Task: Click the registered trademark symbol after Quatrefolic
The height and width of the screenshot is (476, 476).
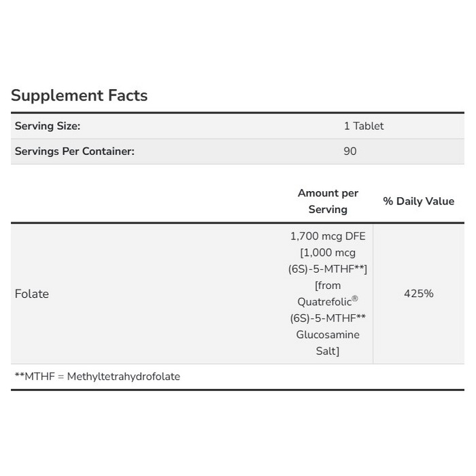Action: tap(355, 299)
